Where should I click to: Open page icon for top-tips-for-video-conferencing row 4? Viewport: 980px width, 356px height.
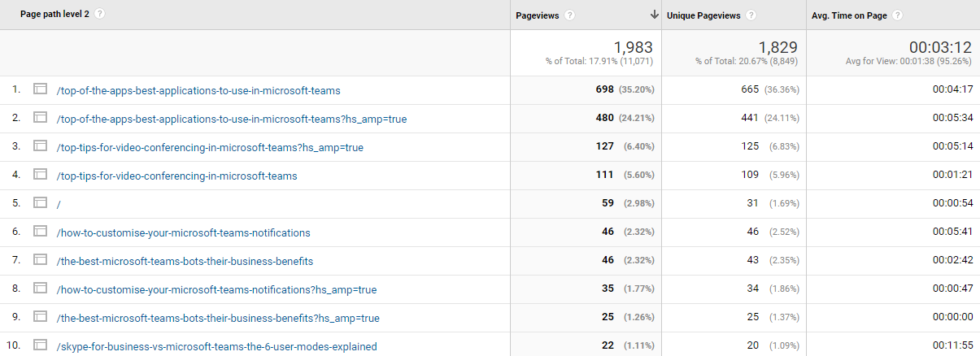point(40,175)
